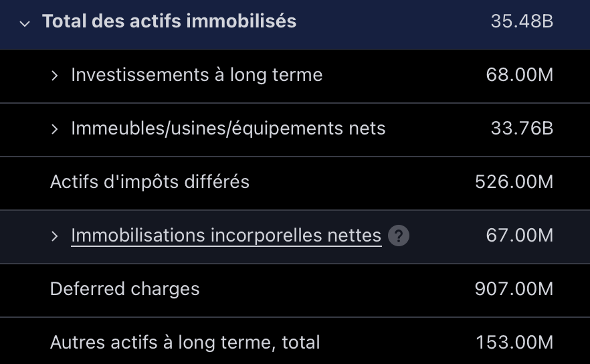The width and height of the screenshot is (590, 364).
Task: Click the 33.76B equipment value
Action: (522, 128)
